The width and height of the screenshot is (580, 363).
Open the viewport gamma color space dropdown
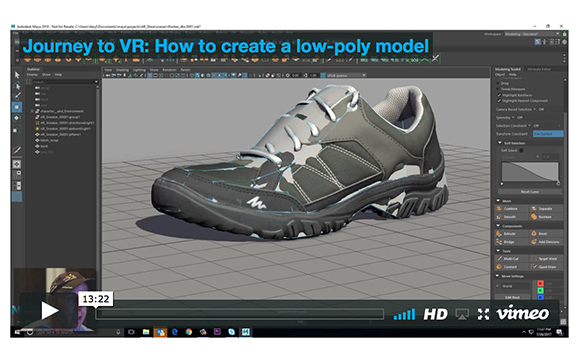pyautogui.click(x=346, y=75)
